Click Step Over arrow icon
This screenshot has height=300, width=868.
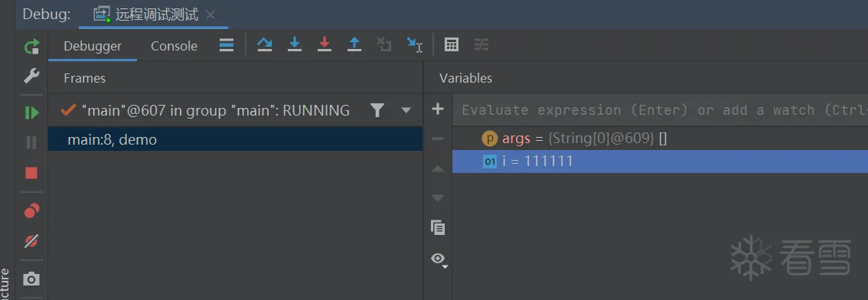pyautogui.click(x=265, y=45)
